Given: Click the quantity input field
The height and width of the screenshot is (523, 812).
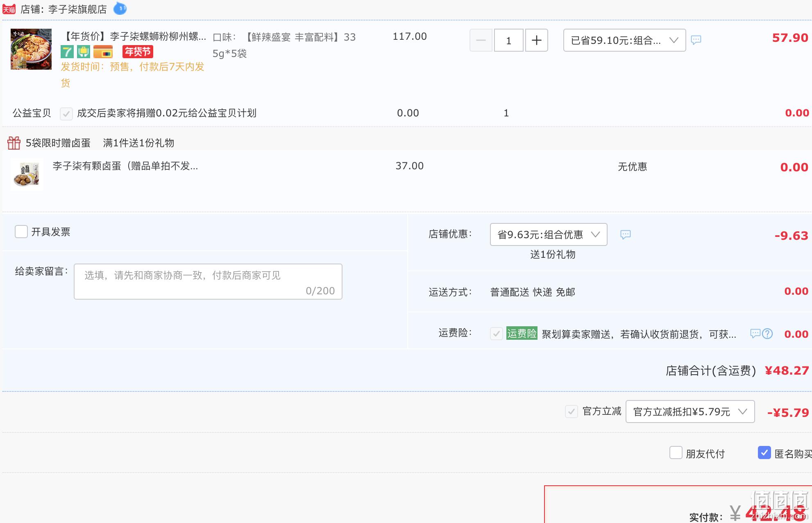Looking at the screenshot, I should (509, 40).
